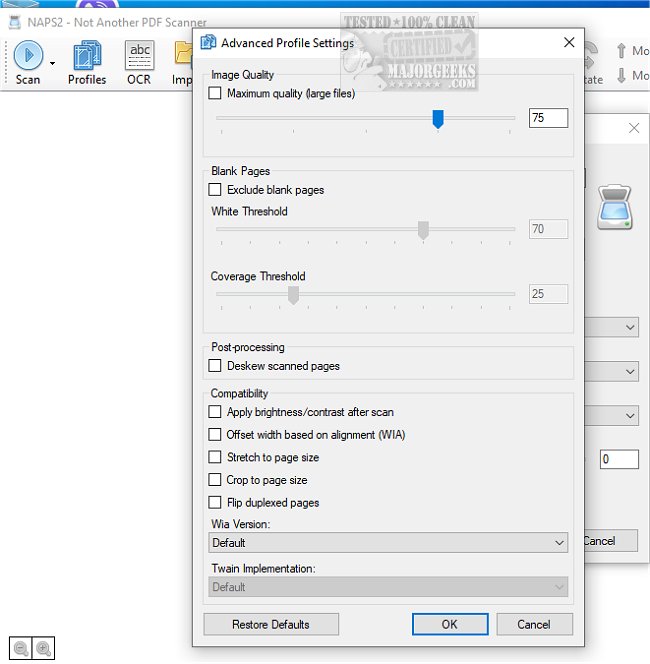Screen dimensions: 650x664
Task: Check Apply brightness/contrast after scan
Action: click(x=215, y=412)
